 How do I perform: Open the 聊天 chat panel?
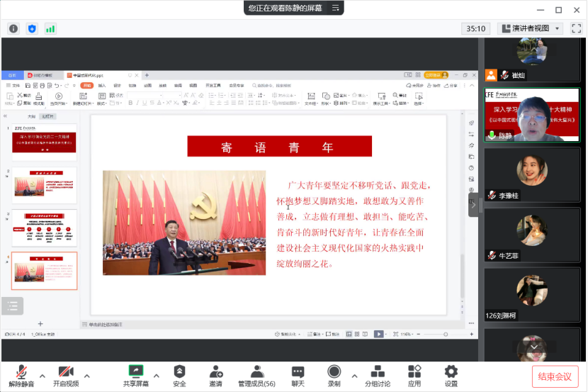pyautogui.click(x=298, y=372)
